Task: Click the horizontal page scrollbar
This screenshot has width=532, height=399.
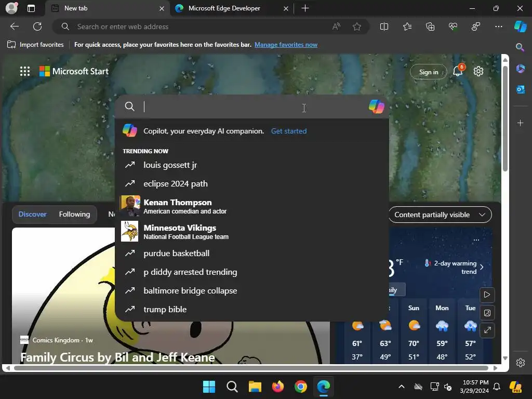Action: pyautogui.click(x=251, y=368)
